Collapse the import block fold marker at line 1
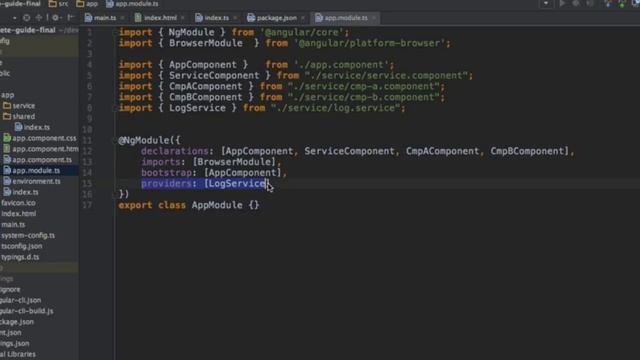 [116, 33]
